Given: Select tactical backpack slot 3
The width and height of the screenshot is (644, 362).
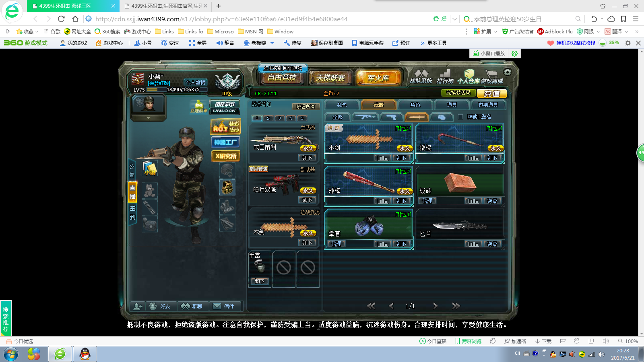Looking at the screenshot, I should (x=280, y=118).
